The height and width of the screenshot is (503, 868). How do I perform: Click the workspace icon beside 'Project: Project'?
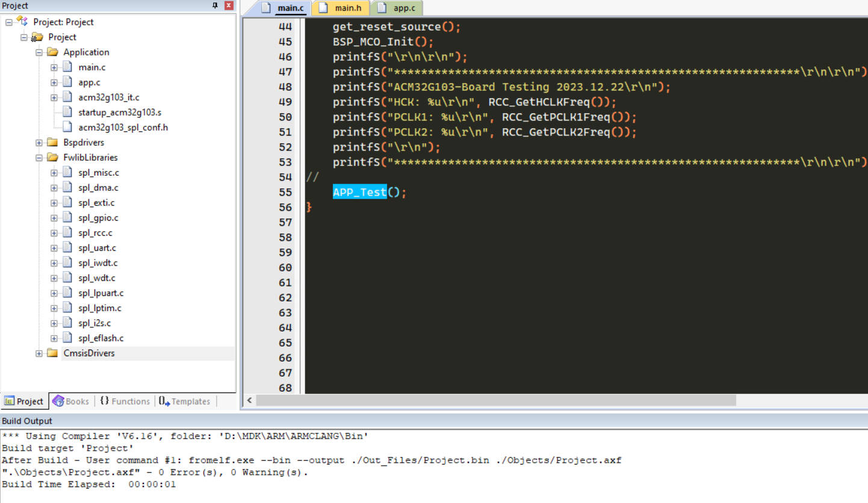tap(22, 22)
